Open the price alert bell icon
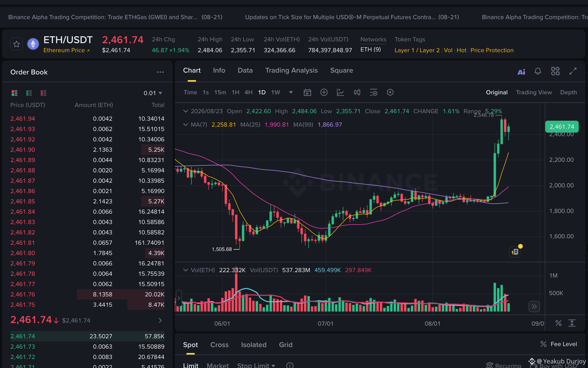The width and height of the screenshot is (588, 368). click(x=538, y=71)
